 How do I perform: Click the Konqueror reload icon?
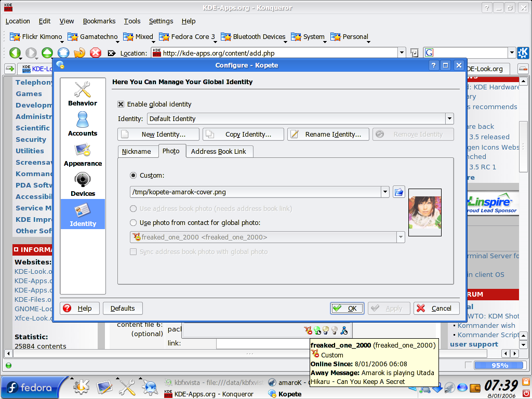[x=79, y=53]
